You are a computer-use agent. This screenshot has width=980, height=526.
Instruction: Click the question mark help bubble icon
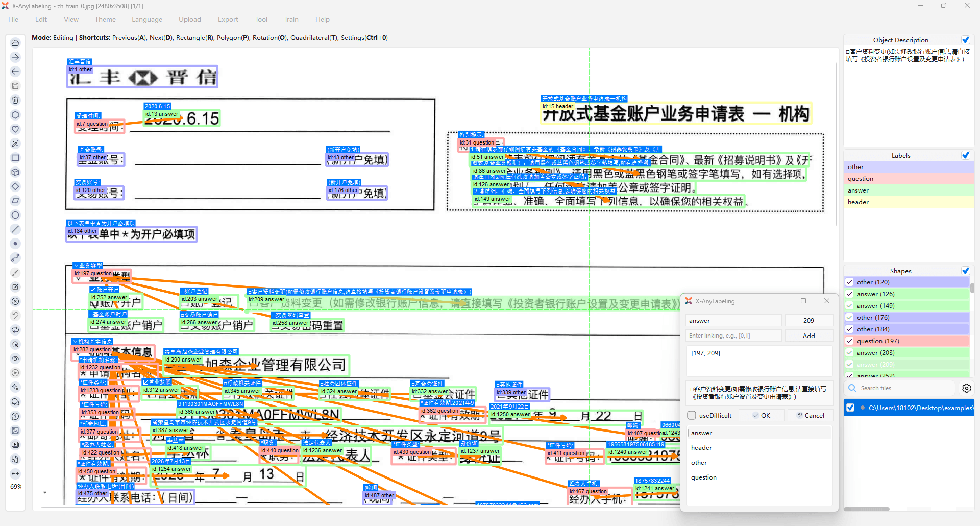pos(15,416)
